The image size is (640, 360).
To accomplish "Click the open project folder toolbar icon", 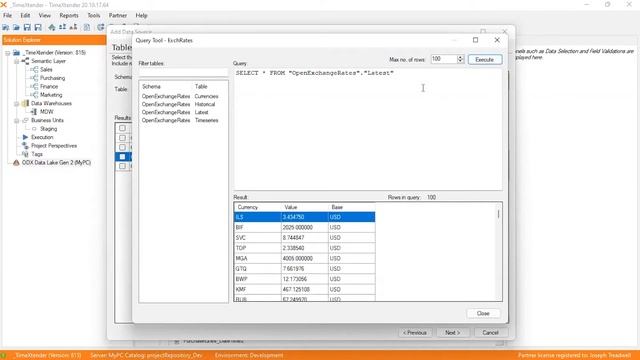I will pyautogui.click(x=16, y=27).
